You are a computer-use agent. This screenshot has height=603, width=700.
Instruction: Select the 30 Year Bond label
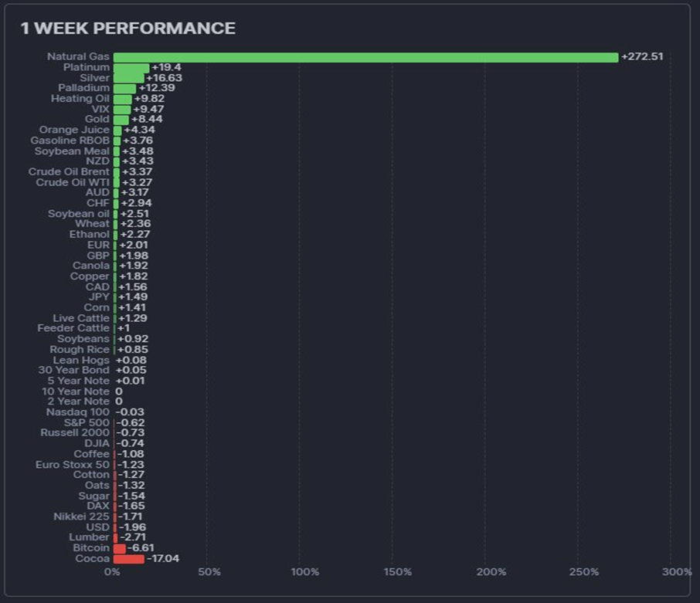coord(74,371)
